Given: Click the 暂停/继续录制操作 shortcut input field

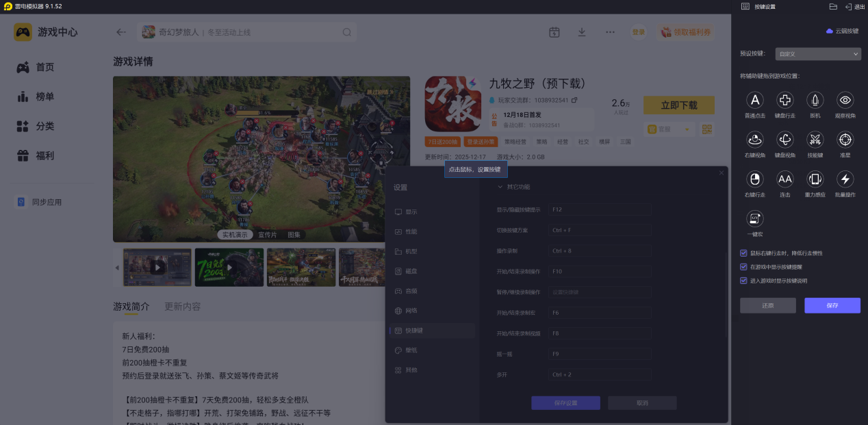Looking at the screenshot, I should [599, 292].
